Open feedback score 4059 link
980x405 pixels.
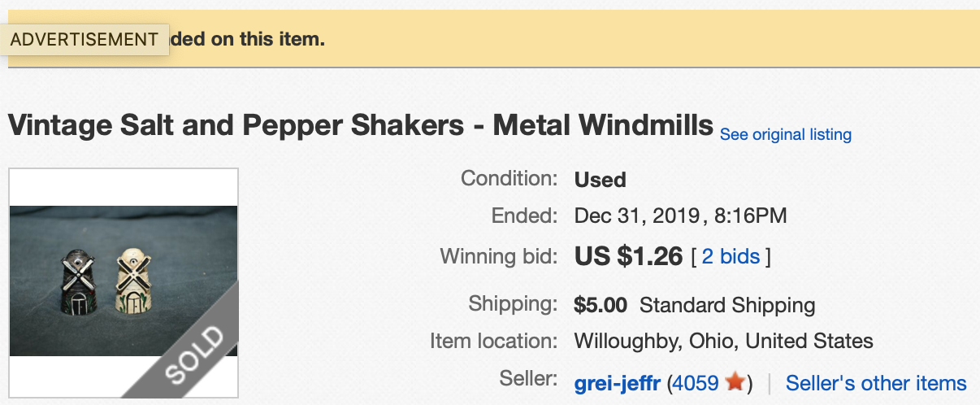tap(696, 383)
